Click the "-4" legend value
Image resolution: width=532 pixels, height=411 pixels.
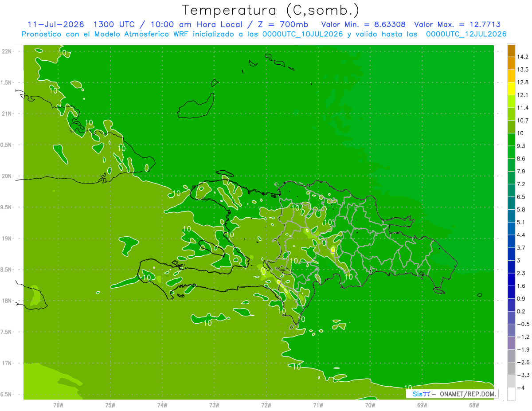[x=520, y=388]
